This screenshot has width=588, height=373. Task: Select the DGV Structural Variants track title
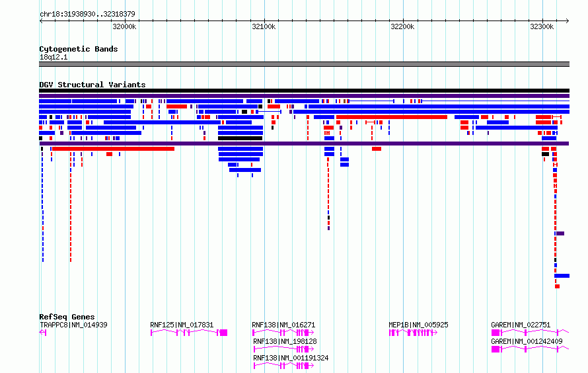click(x=92, y=85)
